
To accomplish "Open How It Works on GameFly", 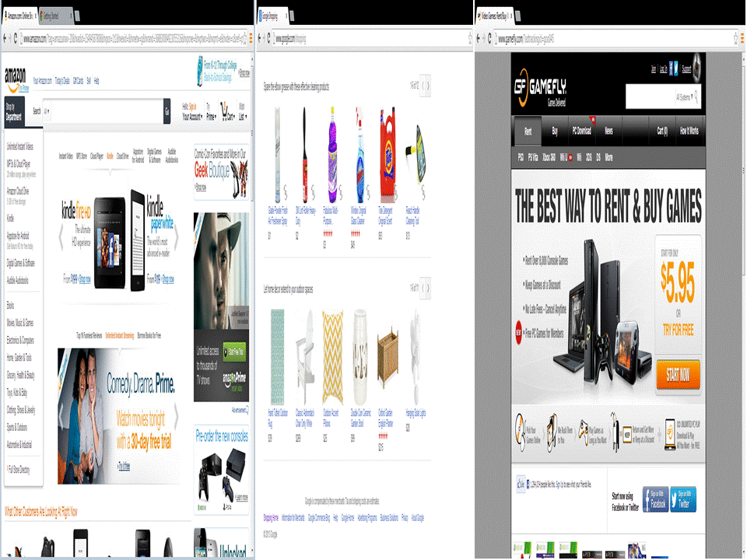I will (x=689, y=131).
